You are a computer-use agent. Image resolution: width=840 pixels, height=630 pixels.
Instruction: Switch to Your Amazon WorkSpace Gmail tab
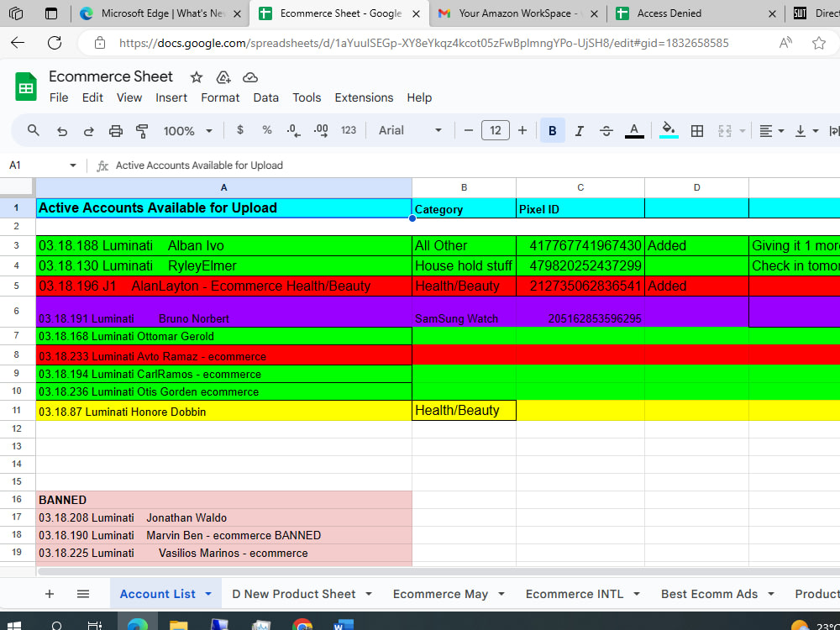coord(517,13)
